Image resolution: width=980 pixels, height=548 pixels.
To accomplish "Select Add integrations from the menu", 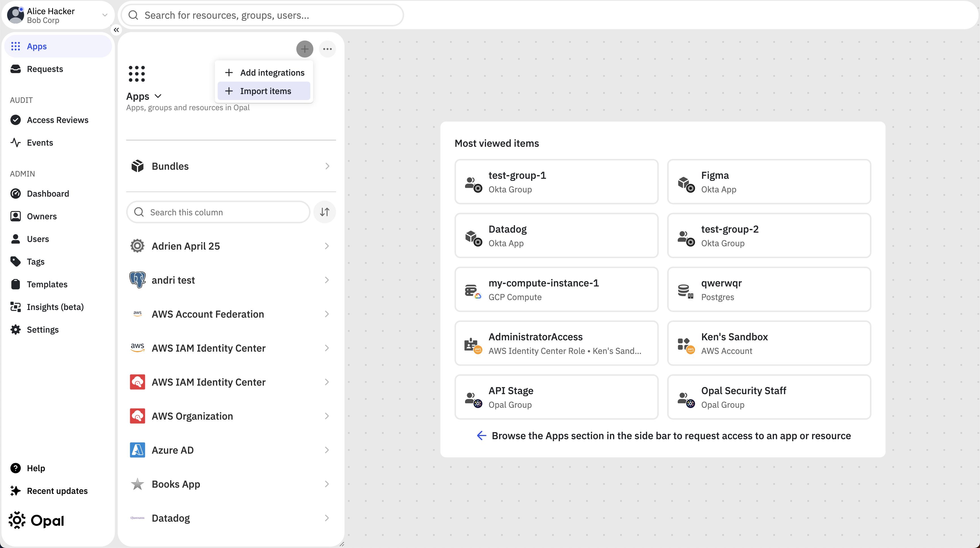I will pyautogui.click(x=264, y=73).
